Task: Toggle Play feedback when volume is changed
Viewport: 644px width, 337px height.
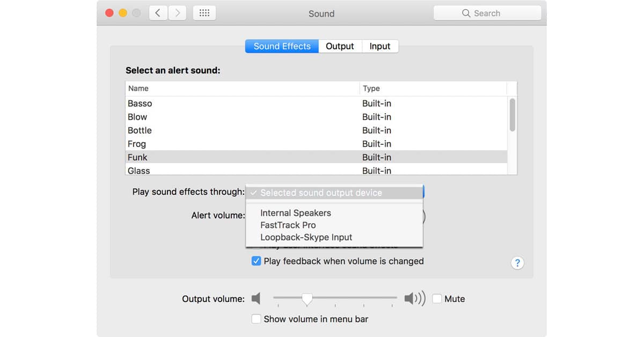Action: click(x=257, y=261)
